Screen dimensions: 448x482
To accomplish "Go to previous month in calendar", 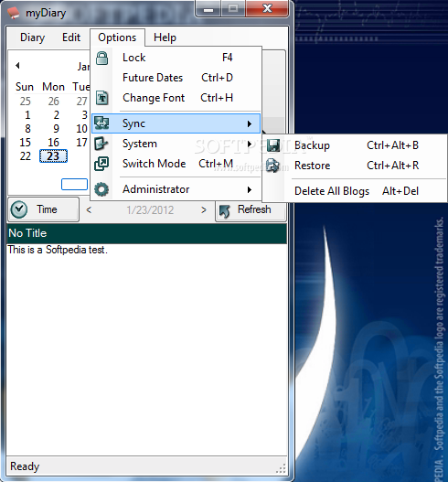I will [17, 65].
